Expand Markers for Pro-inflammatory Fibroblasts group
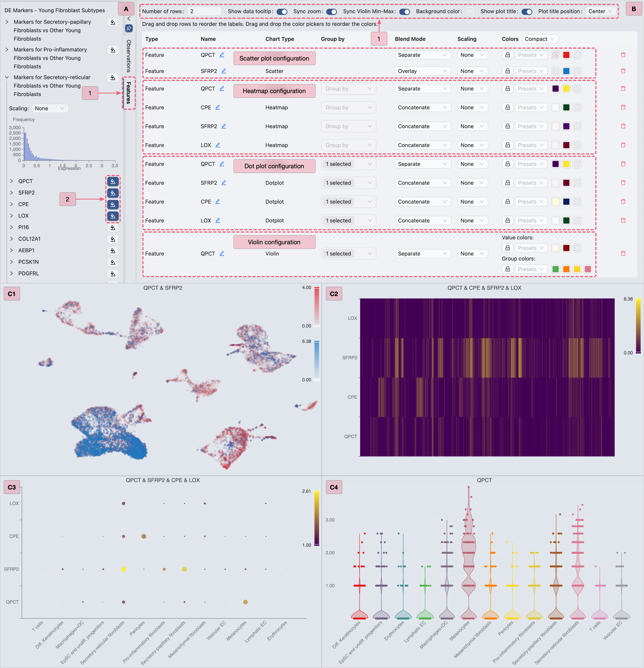This screenshot has height=668, width=644. tap(7, 50)
